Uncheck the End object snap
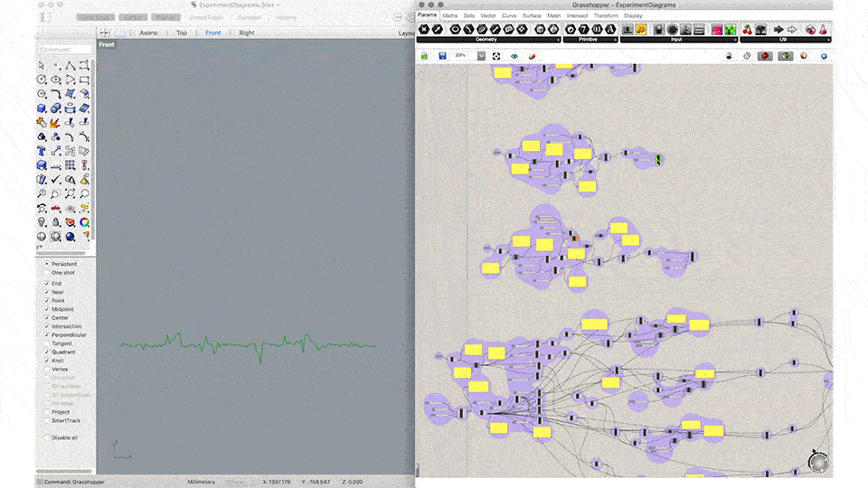The height and width of the screenshot is (488, 868). [47, 283]
